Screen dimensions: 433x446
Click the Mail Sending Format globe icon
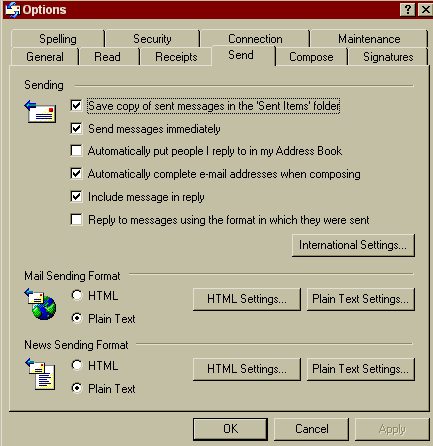tap(40, 304)
